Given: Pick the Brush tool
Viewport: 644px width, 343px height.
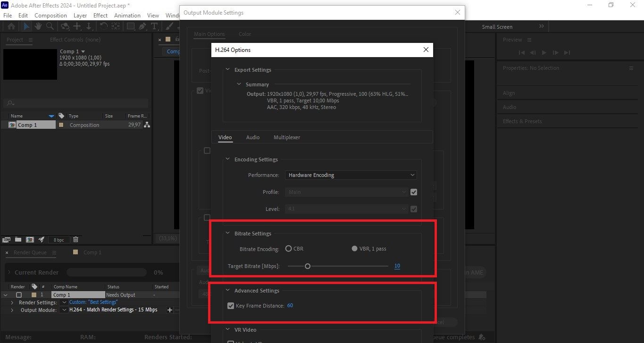Looking at the screenshot, I should pos(168,26).
